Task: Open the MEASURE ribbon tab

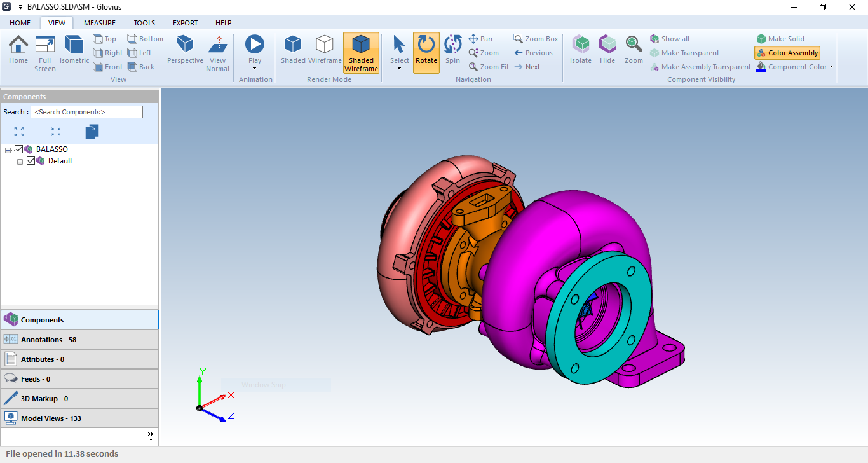Action: point(100,23)
